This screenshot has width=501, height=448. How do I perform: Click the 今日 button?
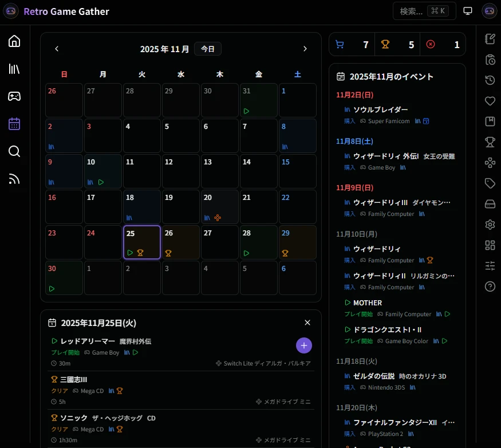(x=207, y=49)
